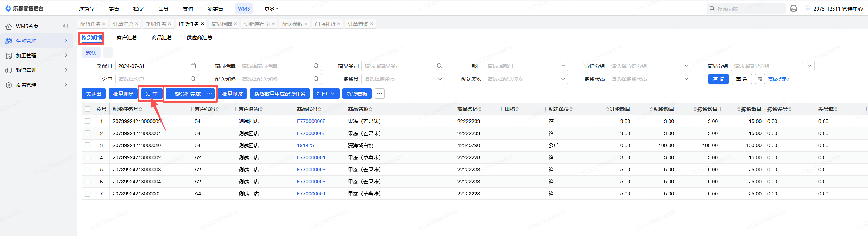This screenshot has width=868, height=236.
Task: Click the printer icon in top bar
Action: click(793, 8)
